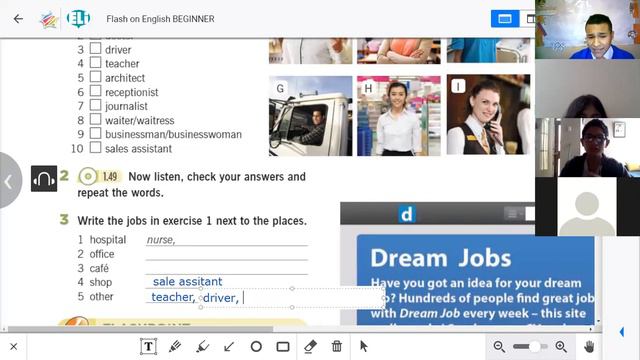The width and height of the screenshot is (640, 360).
Task: Click the 'sale assitant' text annotation
Action: (x=187, y=282)
